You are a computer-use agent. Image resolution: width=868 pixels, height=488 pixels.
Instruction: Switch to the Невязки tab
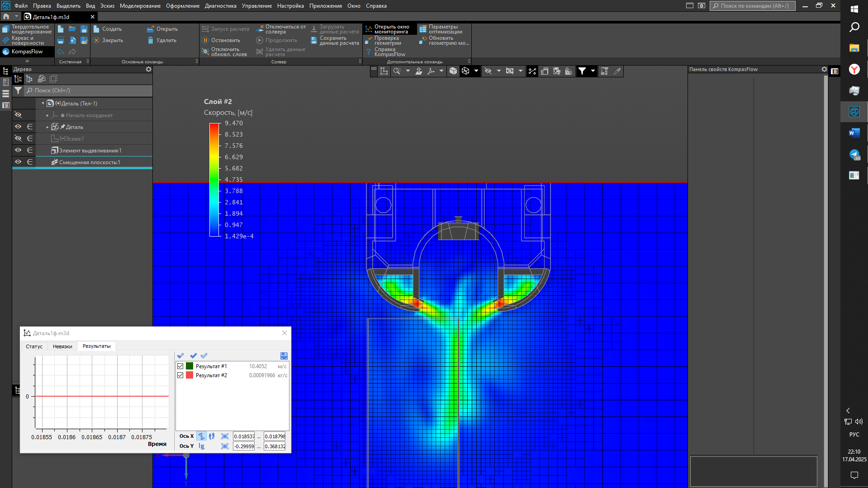pos(62,346)
